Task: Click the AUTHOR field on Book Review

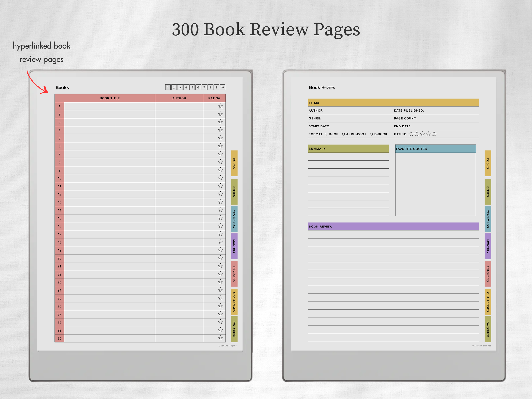Action: pyautogui.click(x=351, y=110)
